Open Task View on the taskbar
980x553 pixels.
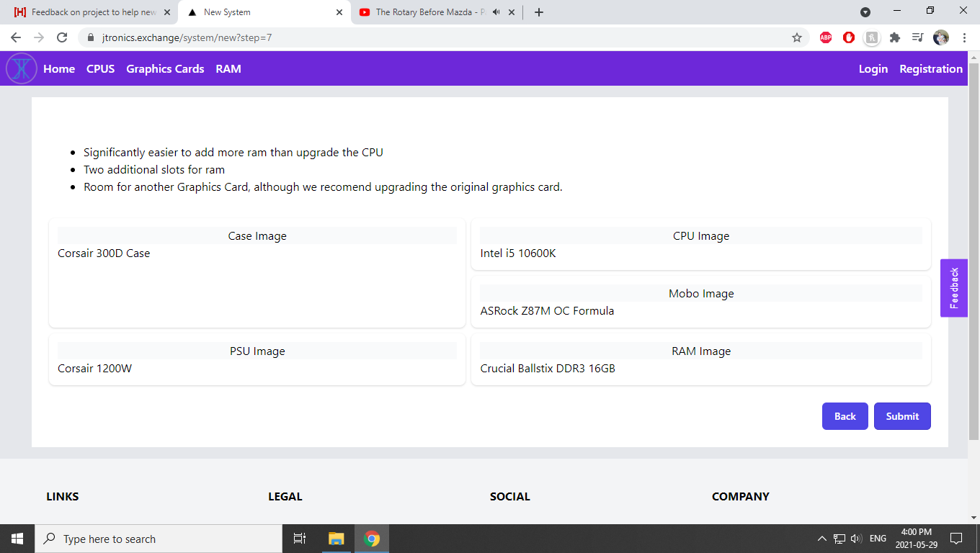[300, 539]
